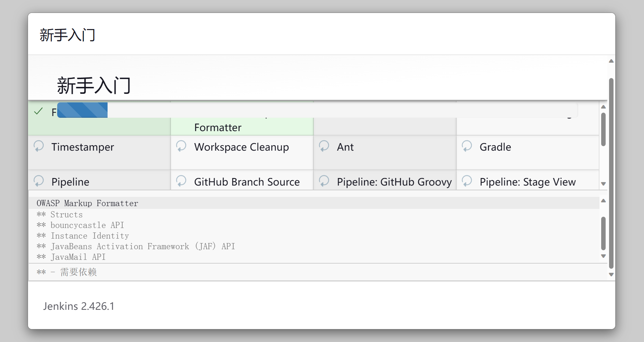Screen dimensions: 644x342
Task: Click the Timestamper plugin cell label
Action: click(x=83, y=147)
